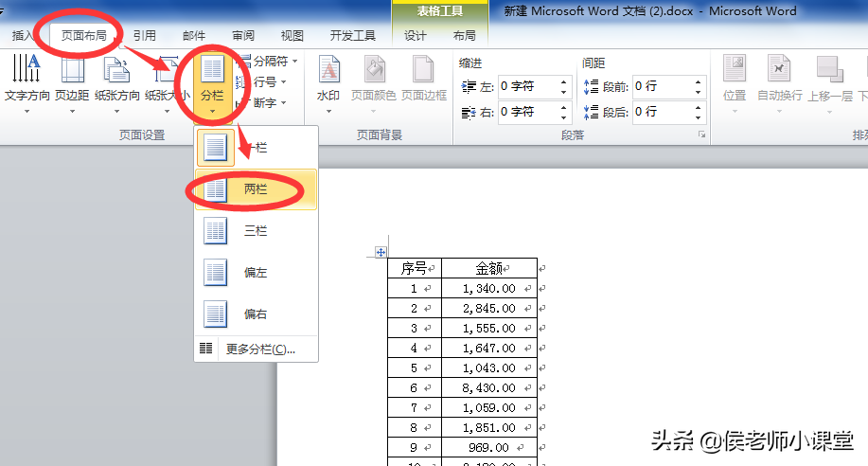868x466 pixels.
Task: Expand the 文字方向 dropdown arrow
Action: click(27, 112)
